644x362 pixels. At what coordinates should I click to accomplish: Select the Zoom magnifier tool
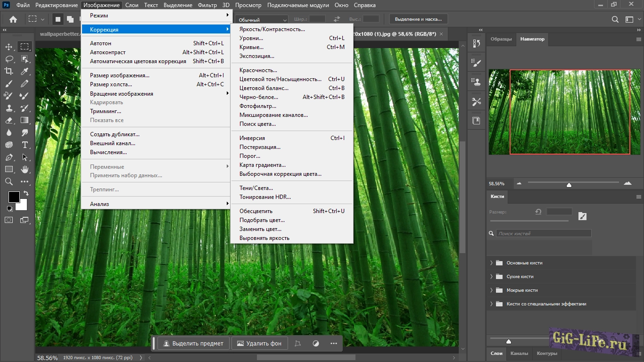click(9, 181)
